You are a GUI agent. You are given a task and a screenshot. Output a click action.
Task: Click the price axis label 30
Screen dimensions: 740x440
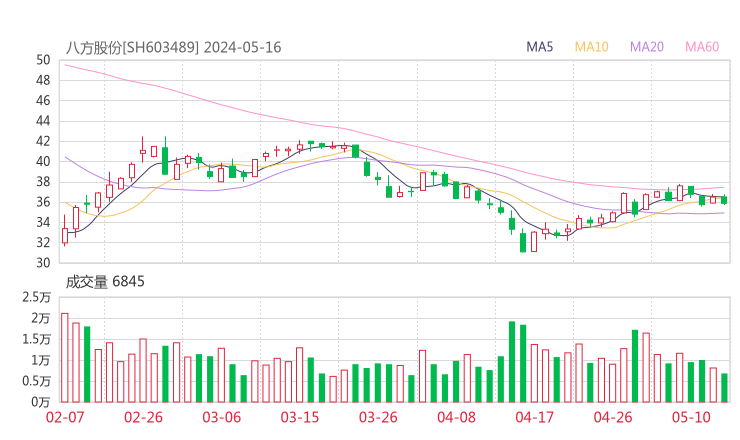click(43, 263)
